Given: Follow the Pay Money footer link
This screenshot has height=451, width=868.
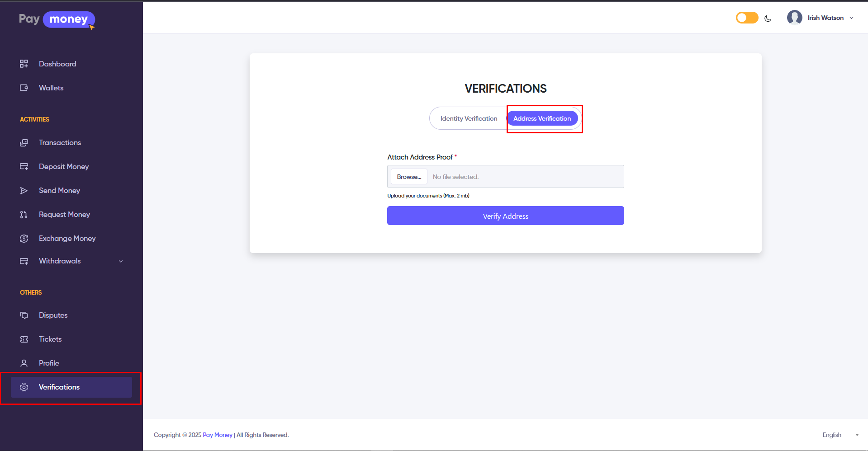Looking at the screenshot, I should (217, 435).
